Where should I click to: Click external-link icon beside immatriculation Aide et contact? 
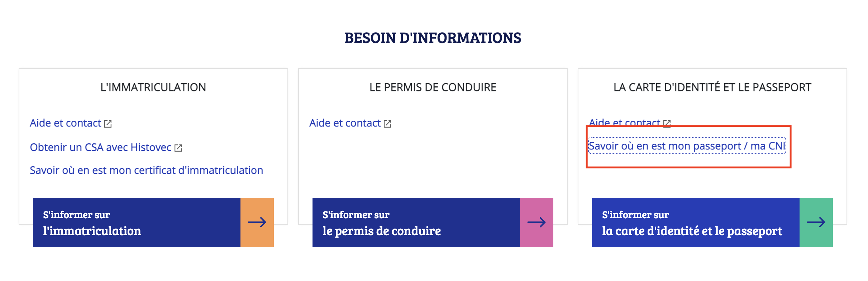click(108, 124)
